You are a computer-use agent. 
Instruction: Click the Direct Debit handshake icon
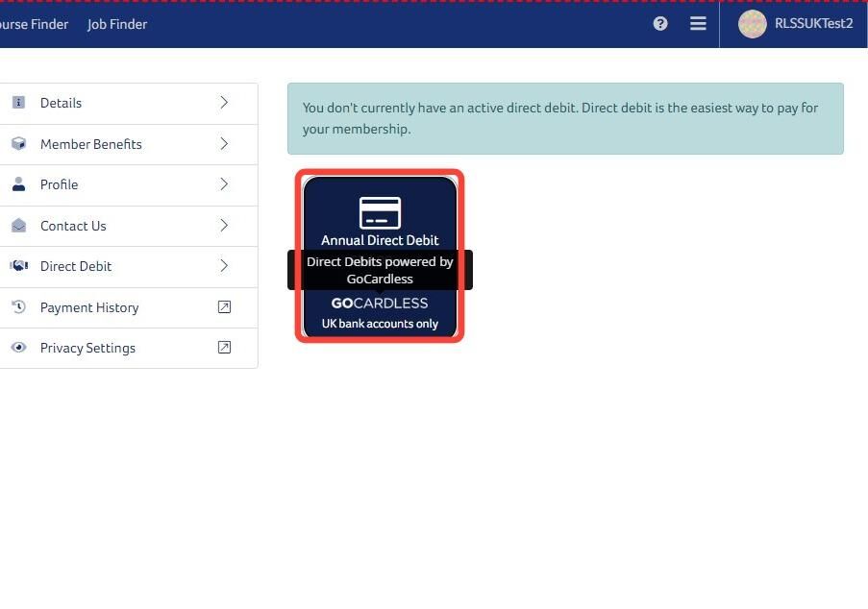(19, 266)
